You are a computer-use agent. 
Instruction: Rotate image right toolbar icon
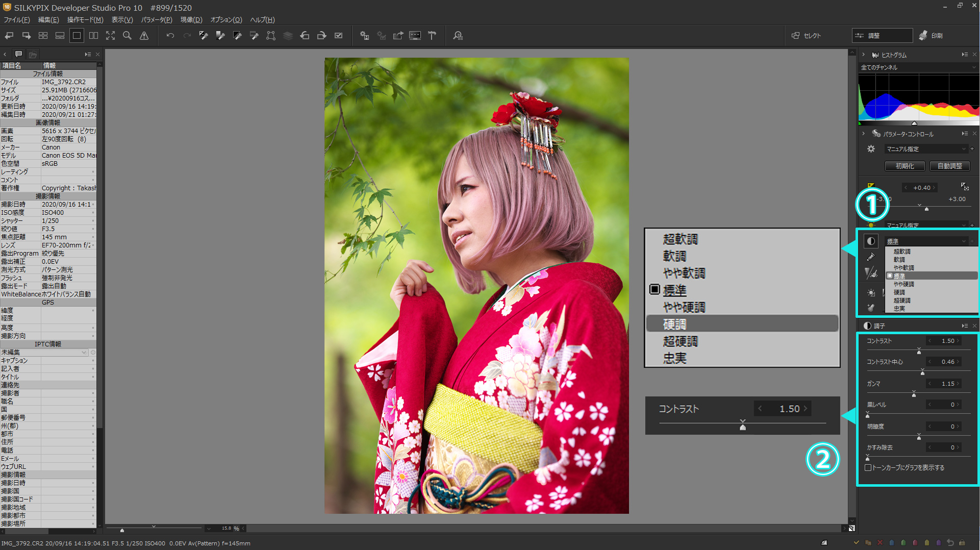321,36
